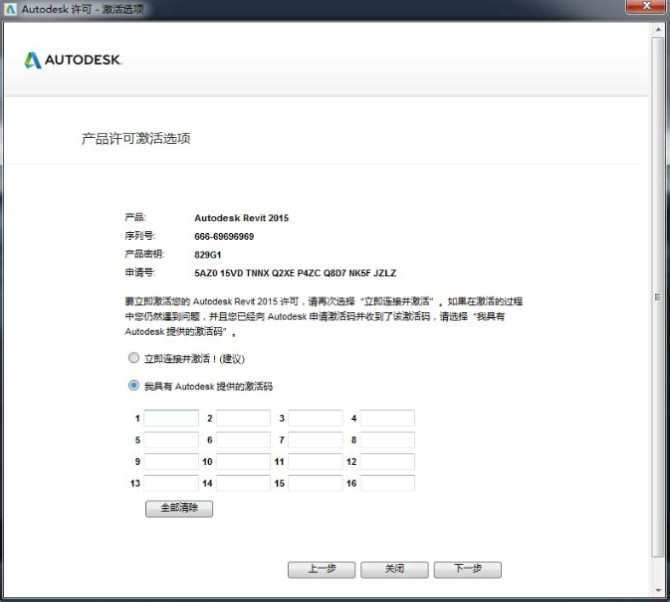Click the scrollbar down arrow

tap(658, 590)
